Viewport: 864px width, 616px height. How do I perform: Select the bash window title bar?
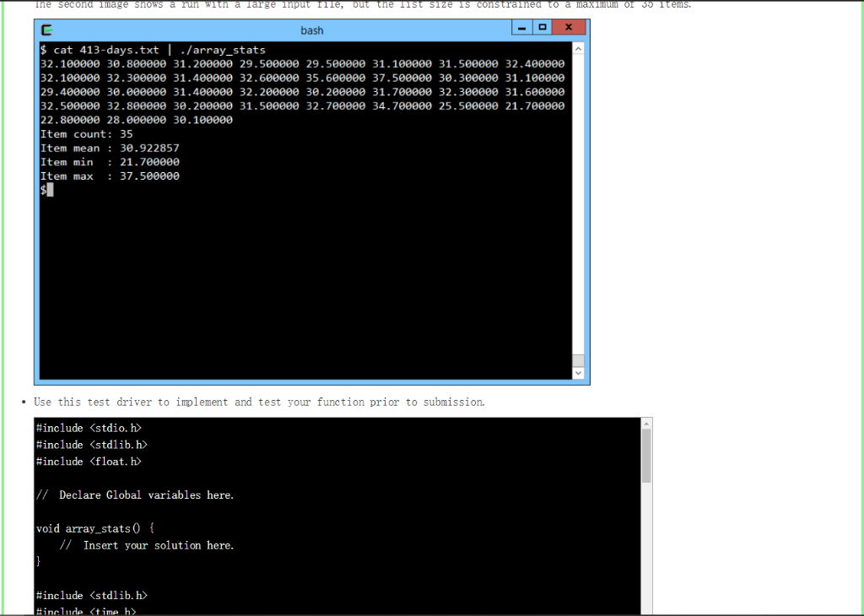pyautogui.click(x=312, y=28)
